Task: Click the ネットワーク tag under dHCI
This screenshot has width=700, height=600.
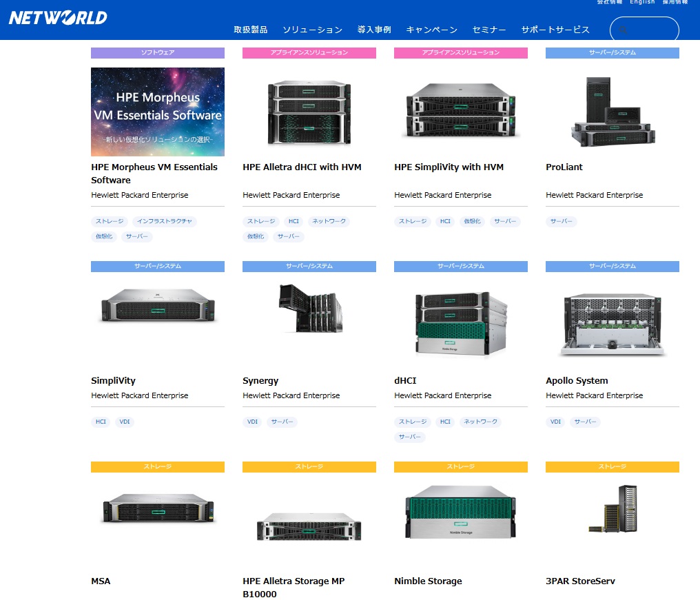Action: [480, 422]
